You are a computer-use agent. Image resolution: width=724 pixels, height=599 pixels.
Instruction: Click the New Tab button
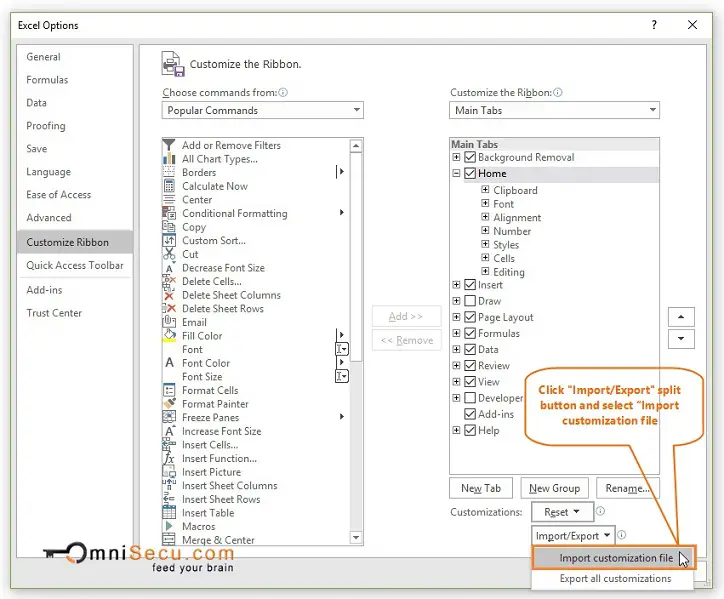481,488
